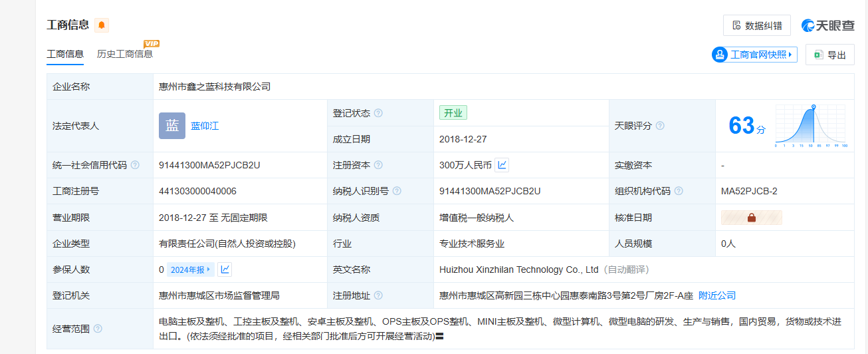This screenshot has width=868, height=354.
Task: Open help icon beside 天眼评分
Action: [x=660, y=126]
